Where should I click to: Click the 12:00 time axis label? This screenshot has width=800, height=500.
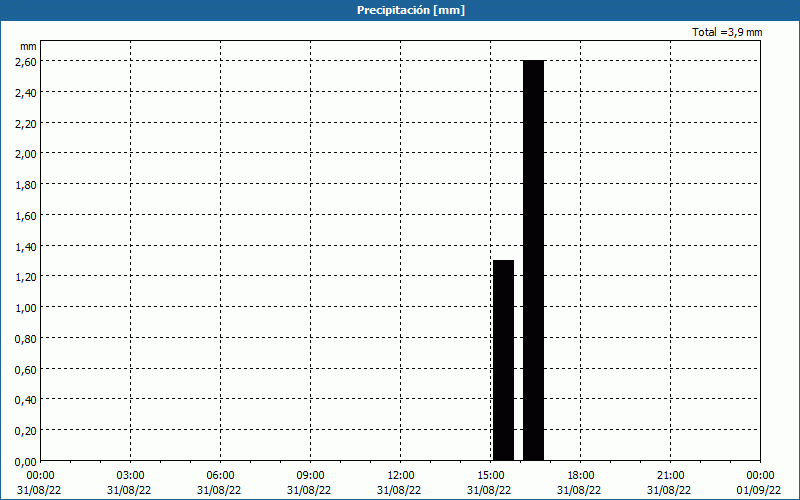[x=401, y=476]
